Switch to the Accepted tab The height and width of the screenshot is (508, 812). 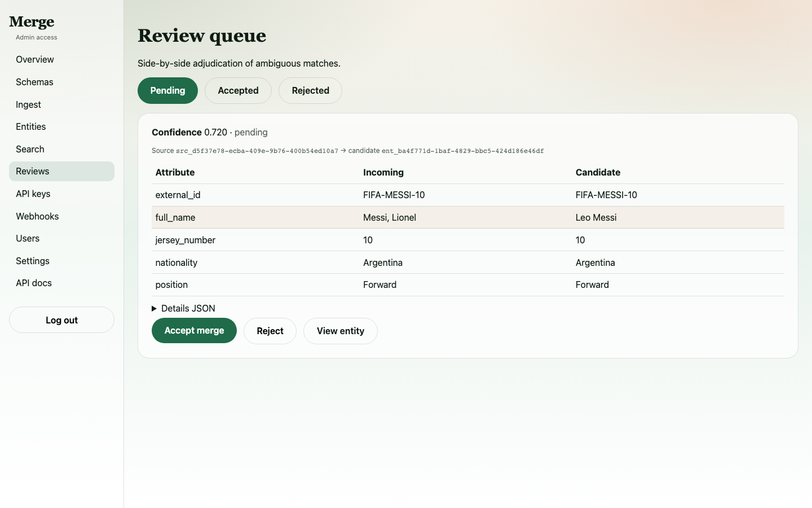coord(238,90)
